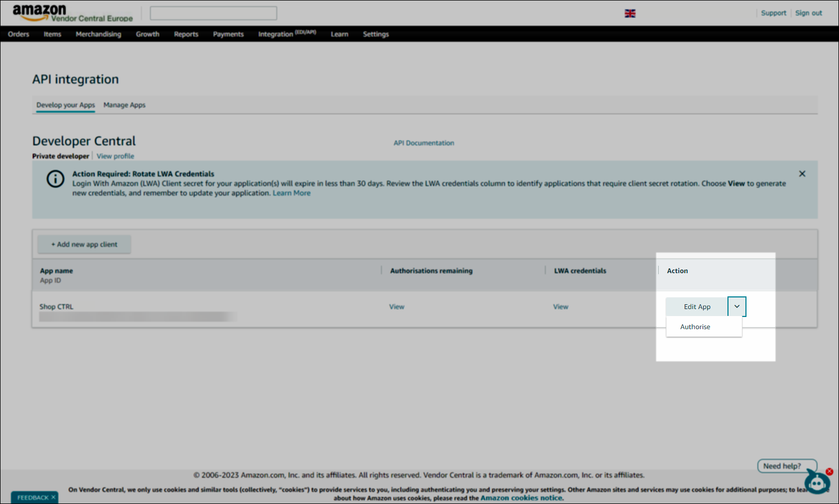Open the Growth menu
Screen dimensions: 839x504
point(147,34)
